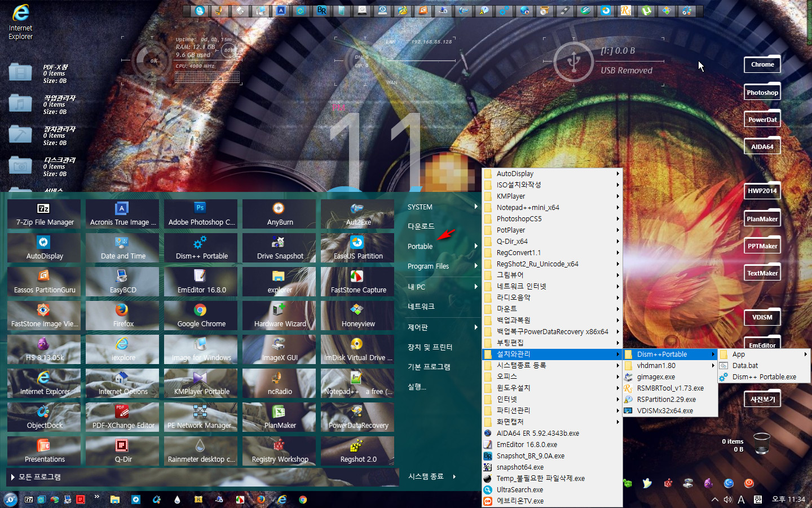
Task: Click the VDISM desktop button
Action: click(762, 317)
